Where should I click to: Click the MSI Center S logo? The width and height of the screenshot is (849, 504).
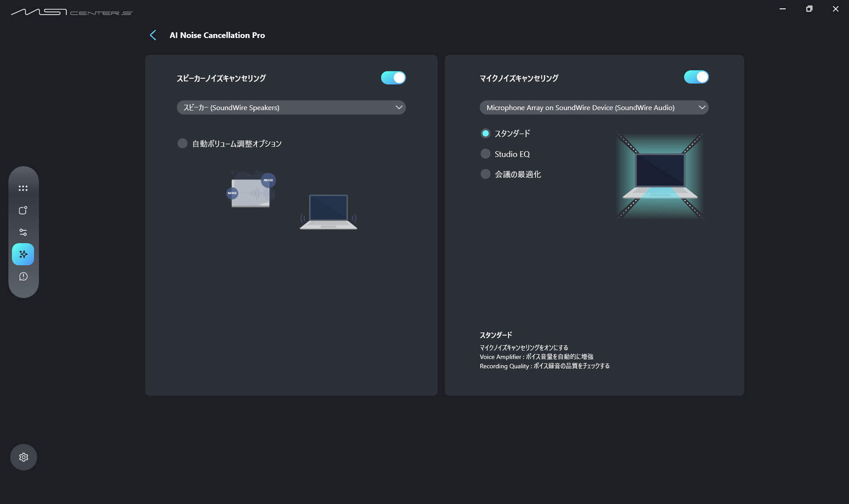pos(72,12)
